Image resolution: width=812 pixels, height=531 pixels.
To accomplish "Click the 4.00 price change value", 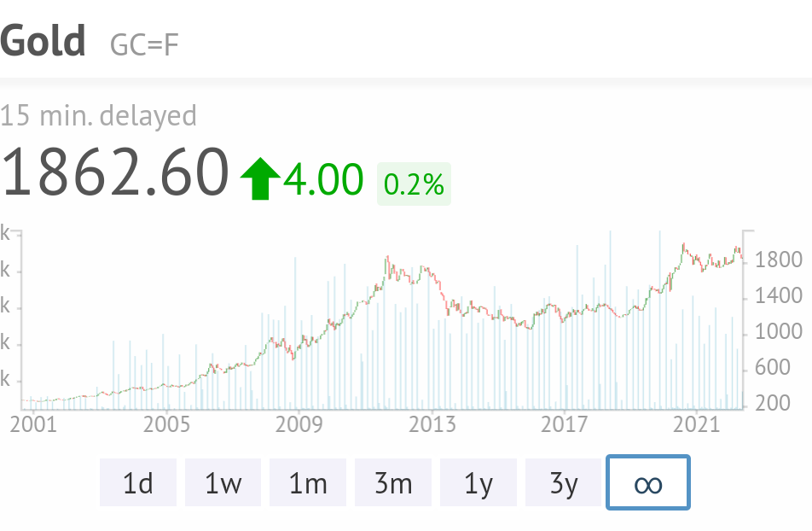I will 323,180.
